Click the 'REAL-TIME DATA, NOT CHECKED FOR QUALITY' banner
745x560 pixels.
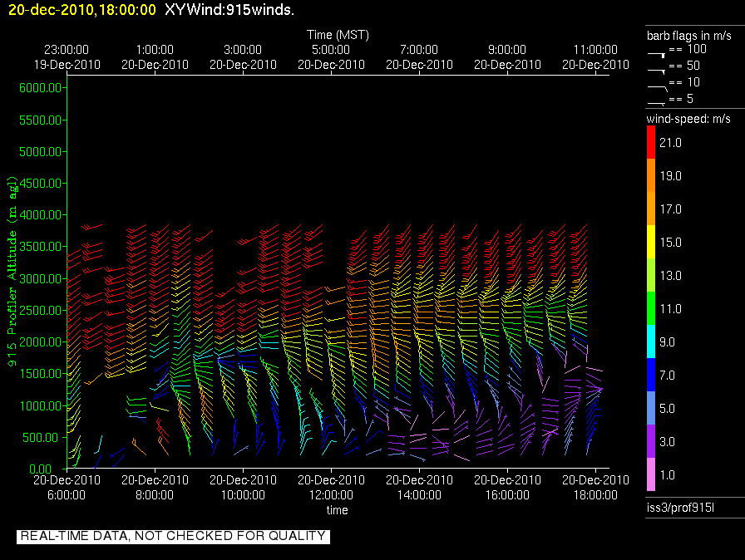click(174, 536)
